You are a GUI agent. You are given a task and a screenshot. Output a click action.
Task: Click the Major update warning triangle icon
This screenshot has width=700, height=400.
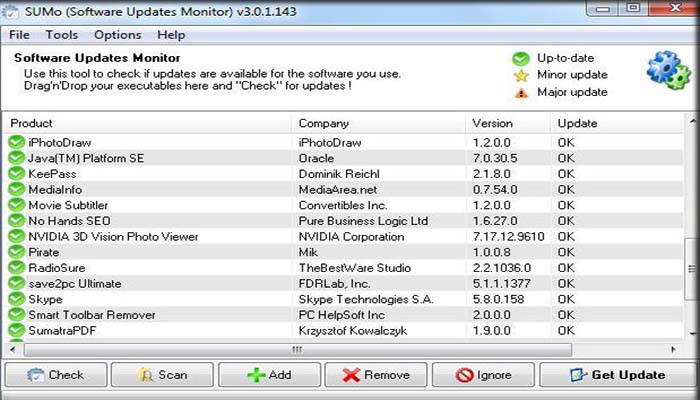click(521, 93)
